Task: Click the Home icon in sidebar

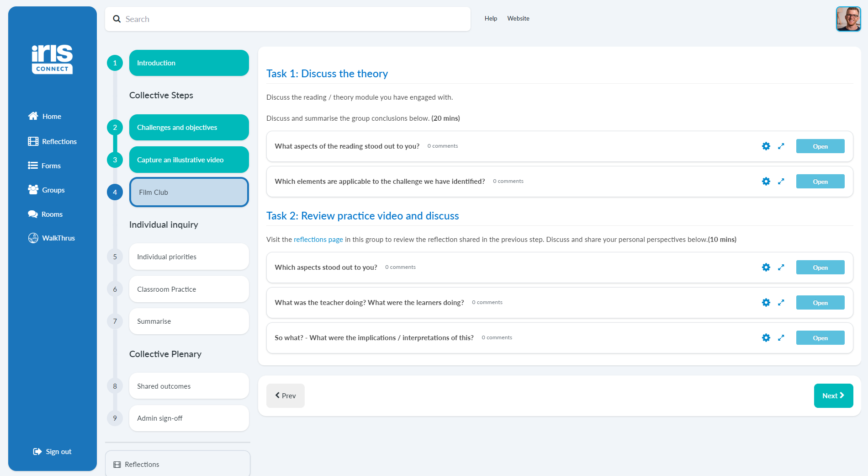Action: pyautogui.click(x=33, y=116)
